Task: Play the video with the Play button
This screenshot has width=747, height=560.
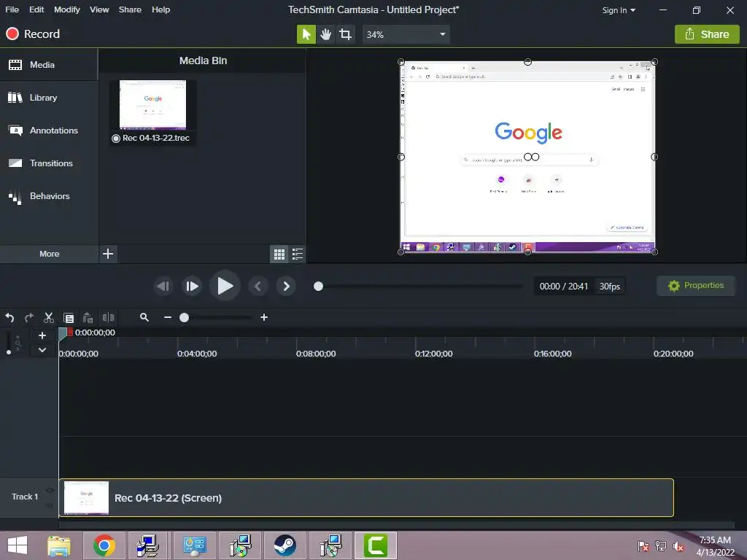Action: (225, 286)
